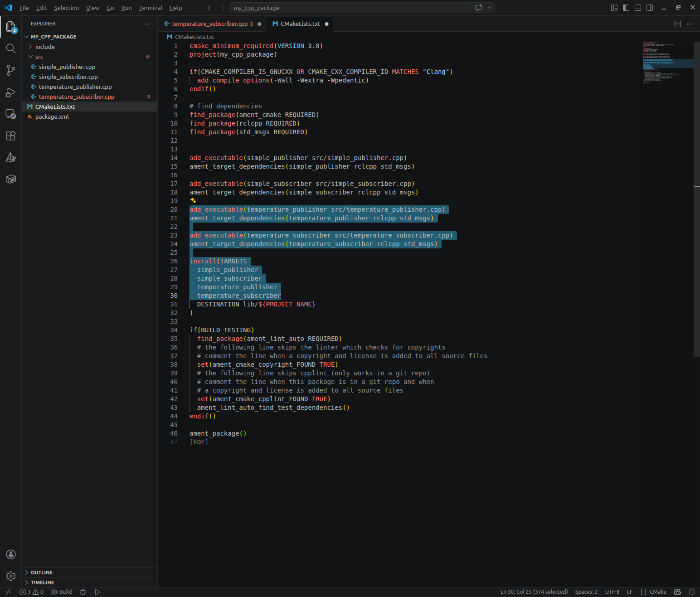The height and width of the screenshot is (597, 700).
Task: Open the Source Control view
Action: pyautogui.click(x=11, y=70)
